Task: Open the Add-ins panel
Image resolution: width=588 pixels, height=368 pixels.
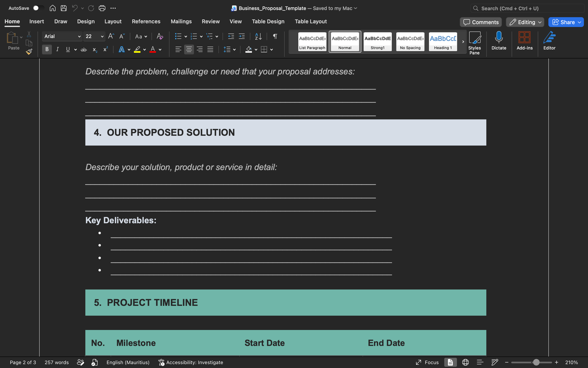Action: 525,41
